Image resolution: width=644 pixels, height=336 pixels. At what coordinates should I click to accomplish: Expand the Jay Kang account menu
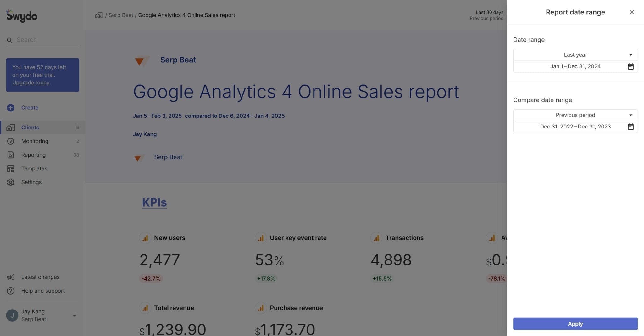pos(74,315)
